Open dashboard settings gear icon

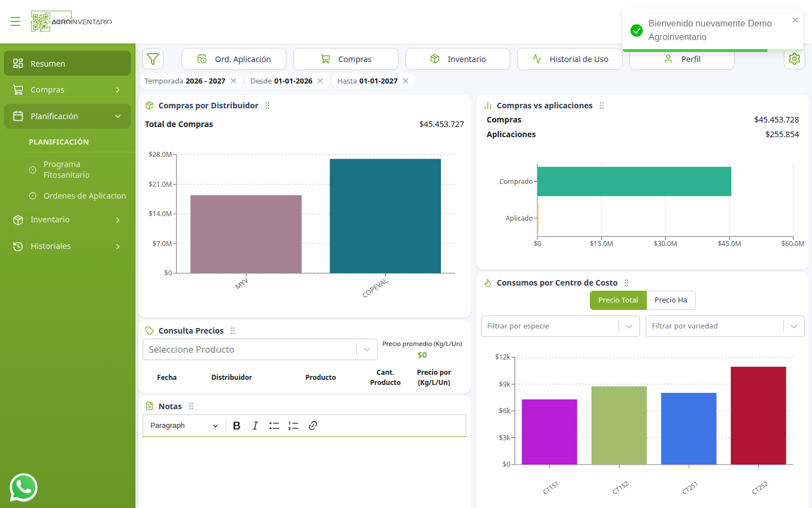tap(795, 59)
